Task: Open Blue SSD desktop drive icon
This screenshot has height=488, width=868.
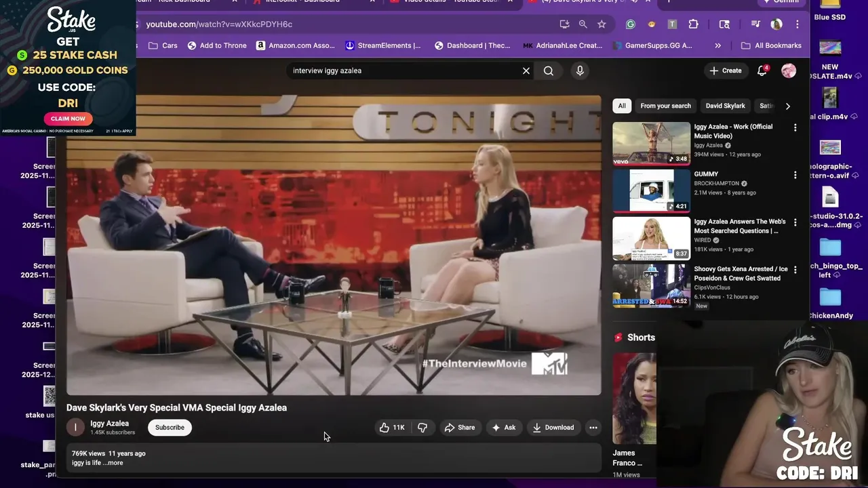Action: tap(830, 11)
